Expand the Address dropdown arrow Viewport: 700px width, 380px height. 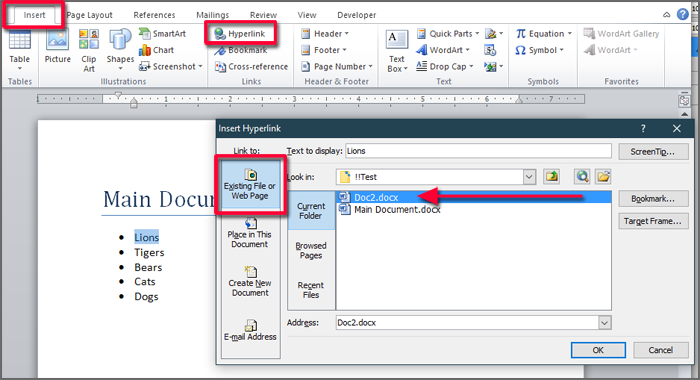(x=604, y=322)
